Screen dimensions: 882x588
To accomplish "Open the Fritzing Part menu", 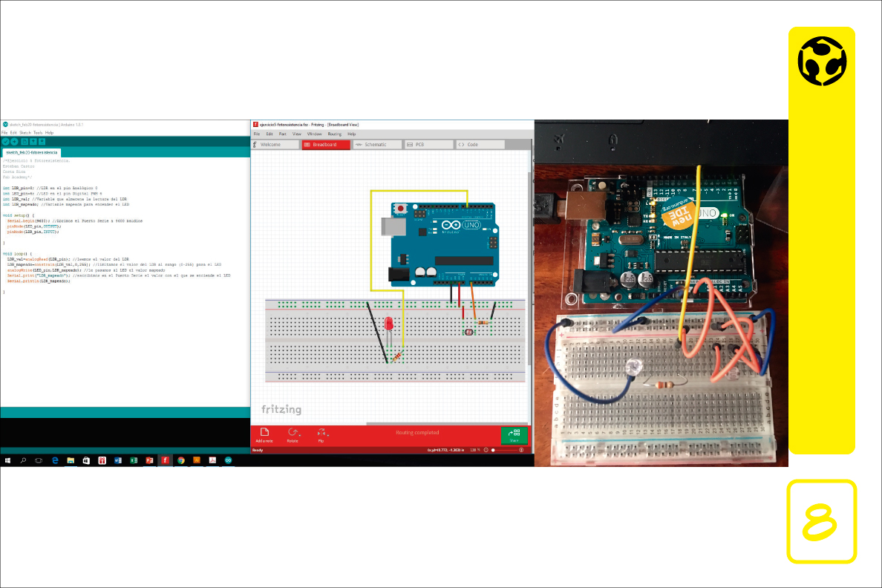I will click(x=282, y=134).
